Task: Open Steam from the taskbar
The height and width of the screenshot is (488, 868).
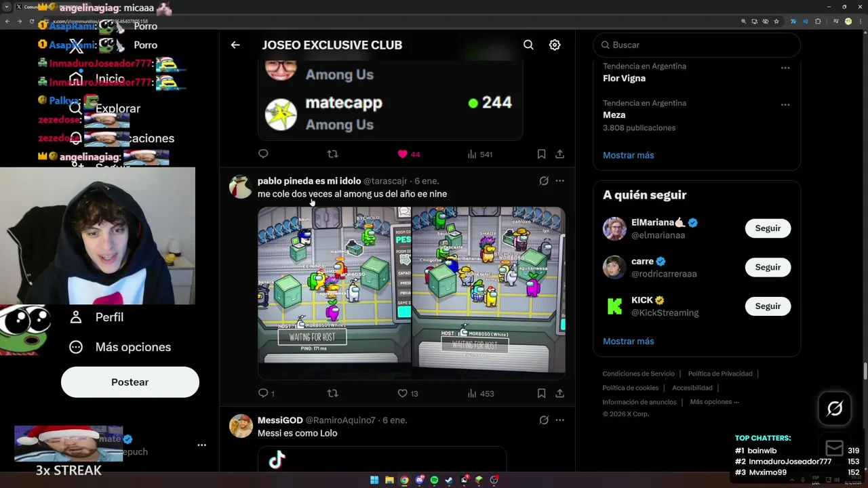Action: 449,480
